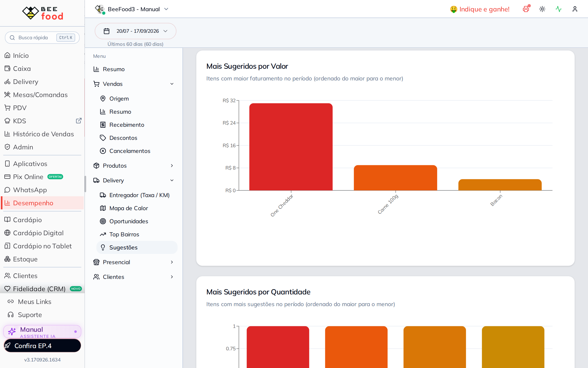This screenshot has height=368, width=588.
Task: Open Pix Online in sidebar
Action: pos(42,177)
